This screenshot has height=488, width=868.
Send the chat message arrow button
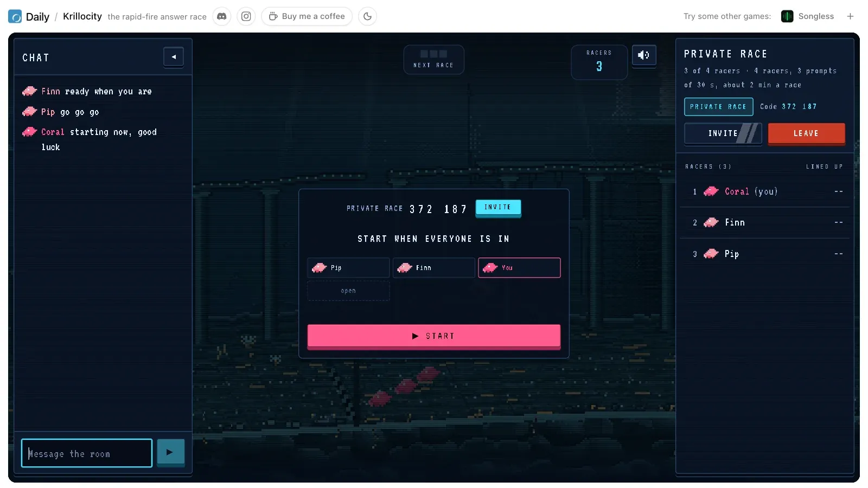tap(171, 452)
